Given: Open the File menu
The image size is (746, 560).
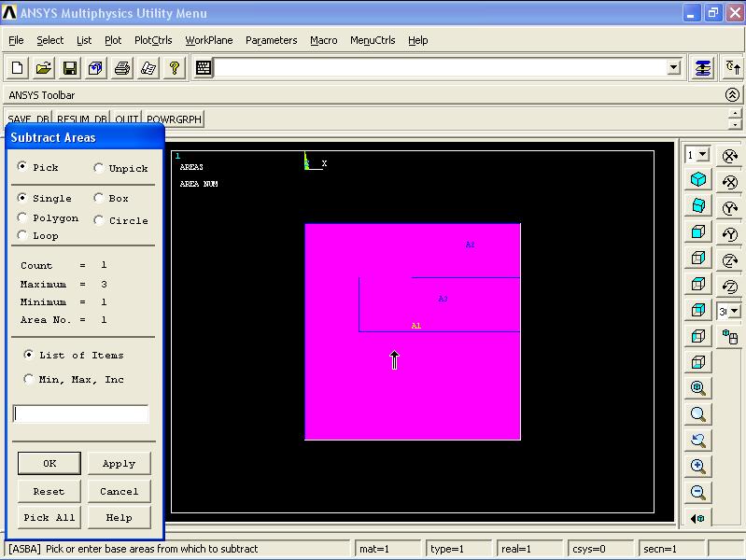Looking at the screenshot, I should [x=16, y=40].
